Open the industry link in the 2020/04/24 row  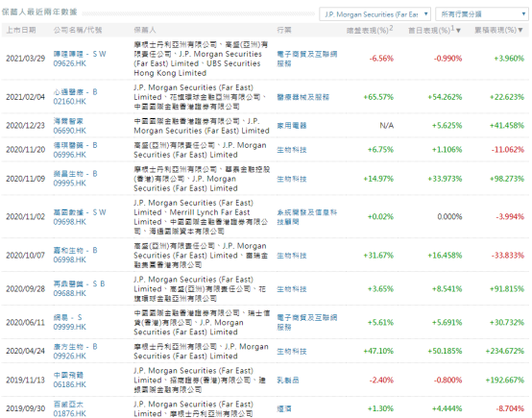pos(292,351)
